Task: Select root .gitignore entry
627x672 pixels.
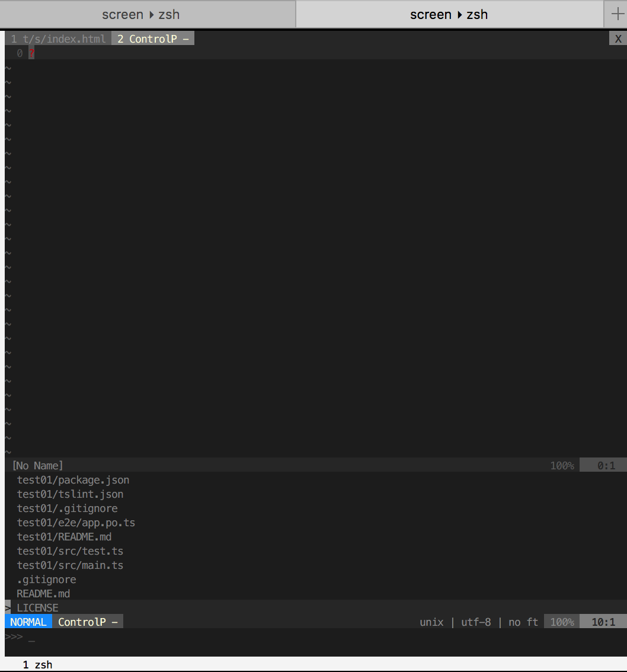Action: 46,580
